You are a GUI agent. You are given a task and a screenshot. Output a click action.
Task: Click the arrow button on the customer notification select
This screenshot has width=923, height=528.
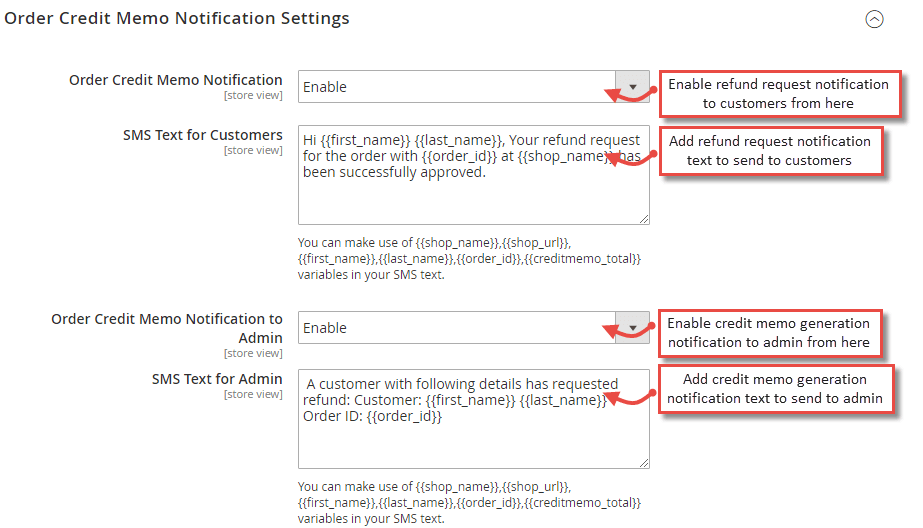click(x=632, y=87)
